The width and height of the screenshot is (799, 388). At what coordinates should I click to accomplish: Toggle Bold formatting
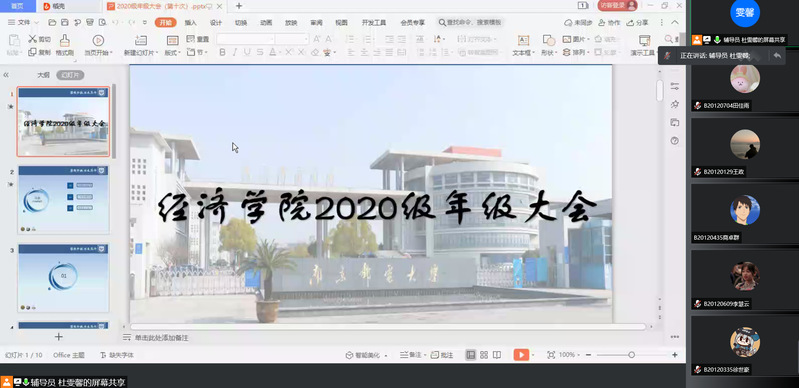pos(222,52)
